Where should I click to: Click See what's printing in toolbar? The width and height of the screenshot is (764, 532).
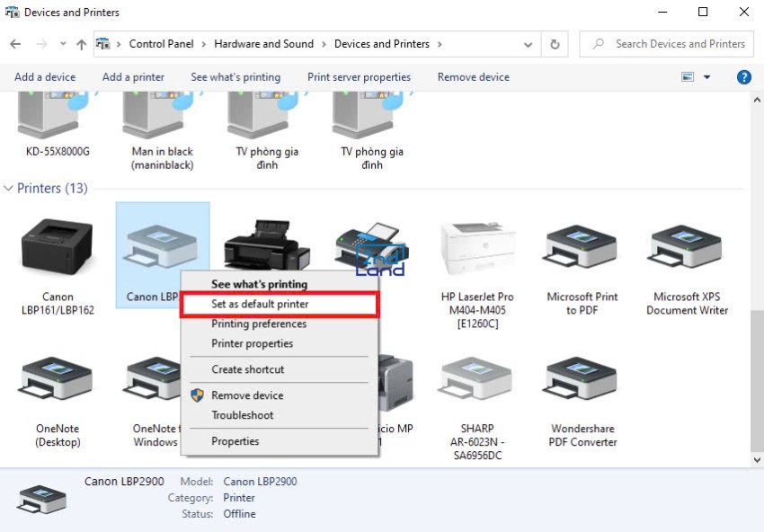235,77
